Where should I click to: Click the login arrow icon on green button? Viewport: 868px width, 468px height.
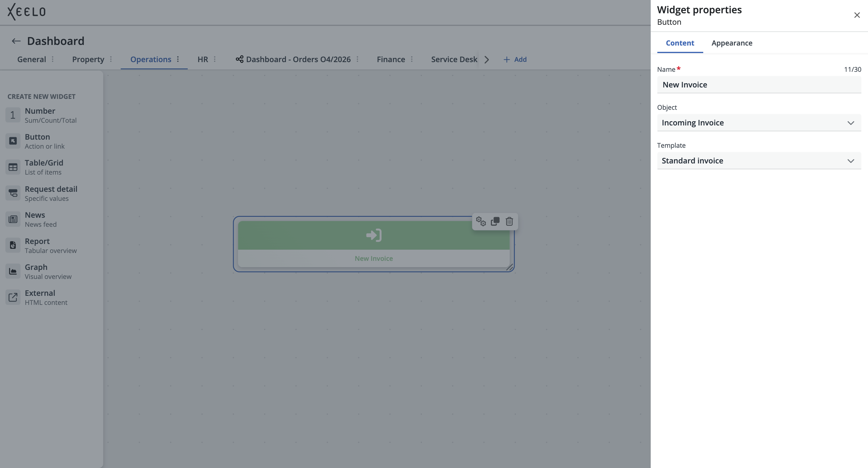[374, 235]
